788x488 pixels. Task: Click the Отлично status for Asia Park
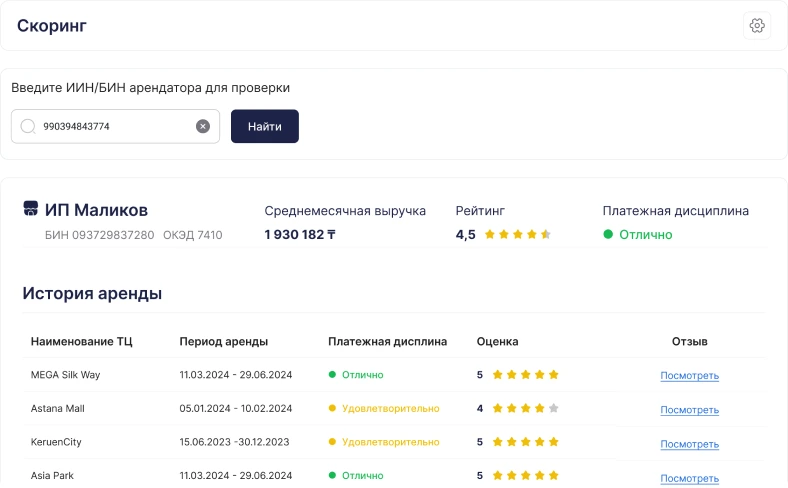pyautogui.click(x=362, y=475)
